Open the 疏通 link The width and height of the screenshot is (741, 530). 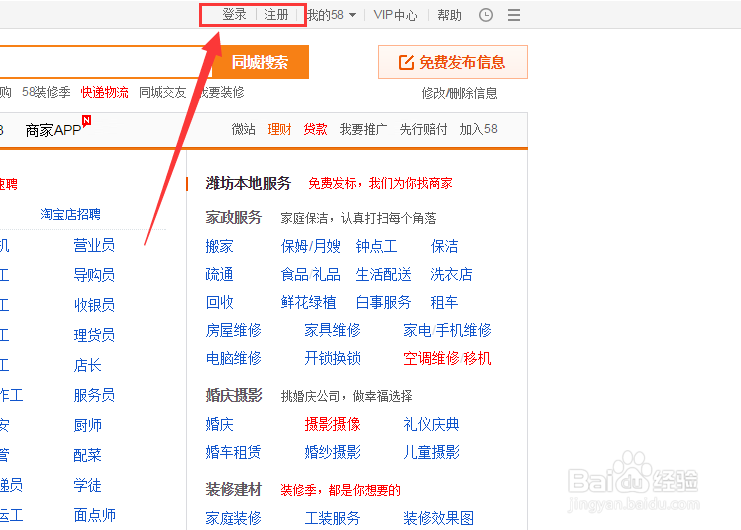(x=219, y=274)
